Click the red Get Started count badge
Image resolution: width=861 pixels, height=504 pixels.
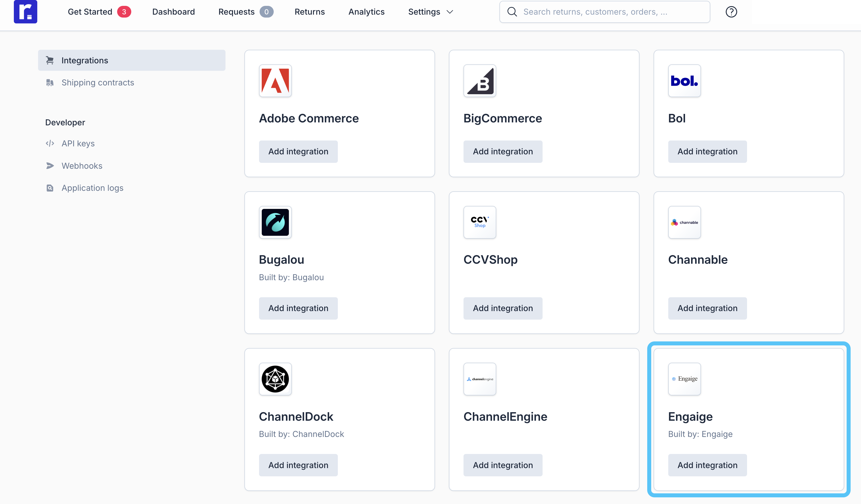[x=124, y=12]
